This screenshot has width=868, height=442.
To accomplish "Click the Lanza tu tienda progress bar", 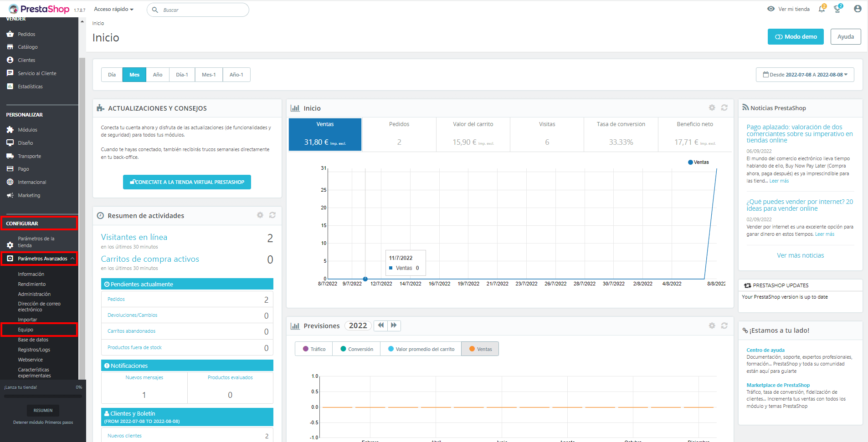I will click(43, 396).
